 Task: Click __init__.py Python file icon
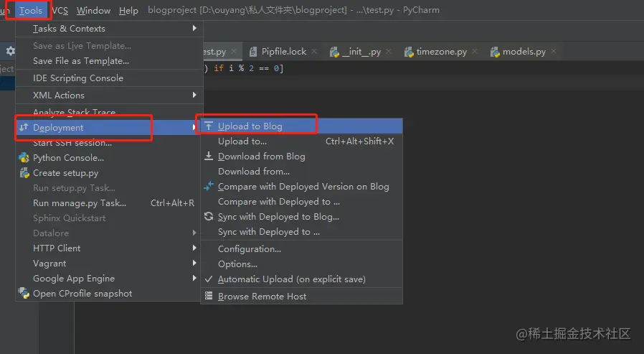coord(335,52)
